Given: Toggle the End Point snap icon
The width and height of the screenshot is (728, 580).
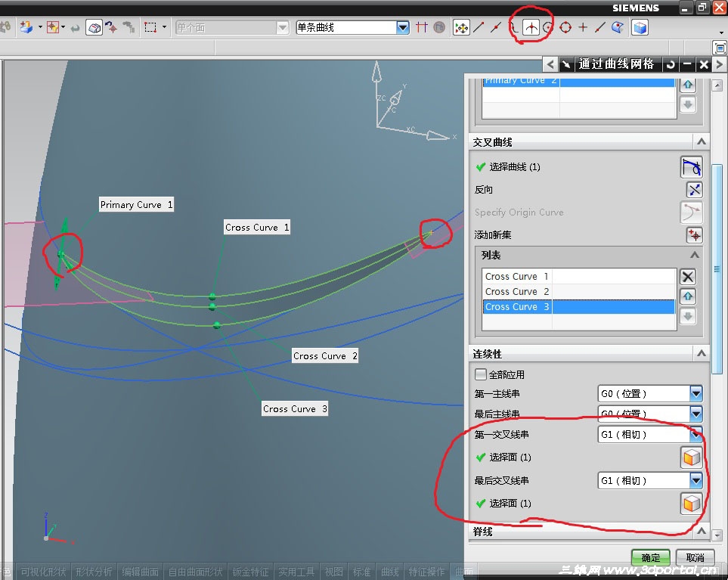Looking at the screenshot, I should (479, 28).
